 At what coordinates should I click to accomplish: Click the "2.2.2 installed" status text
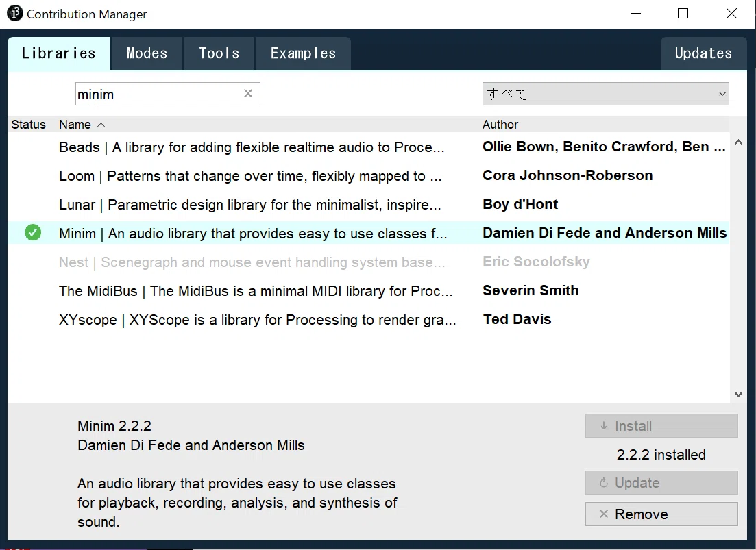[x=661, y=455]
